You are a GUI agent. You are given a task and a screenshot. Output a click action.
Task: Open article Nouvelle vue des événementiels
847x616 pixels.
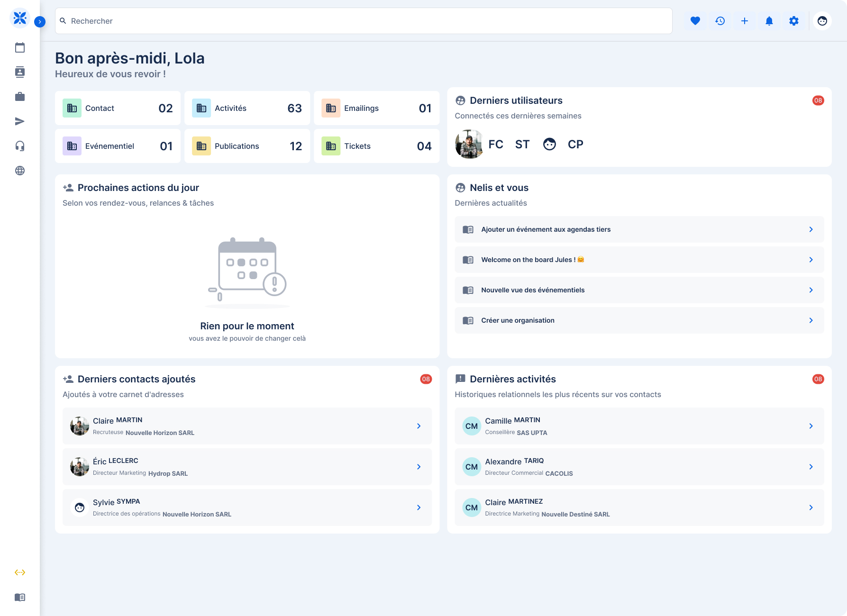[639, 290]
